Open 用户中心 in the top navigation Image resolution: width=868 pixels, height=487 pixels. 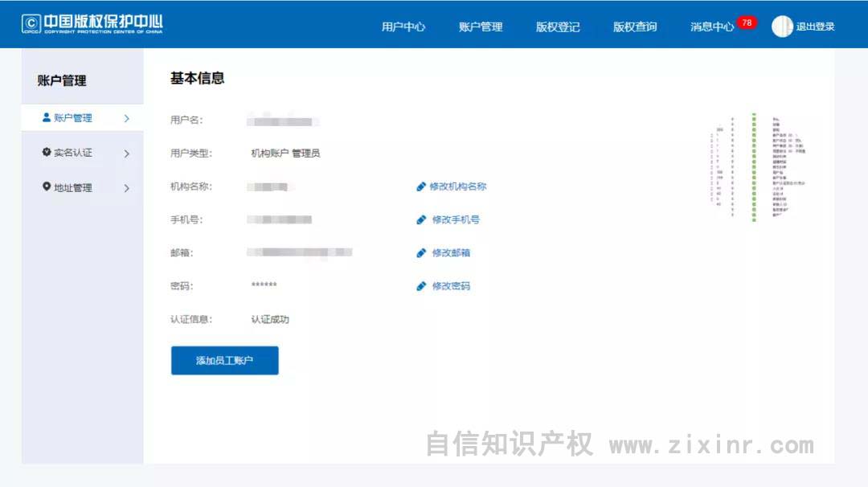(403, 27)
